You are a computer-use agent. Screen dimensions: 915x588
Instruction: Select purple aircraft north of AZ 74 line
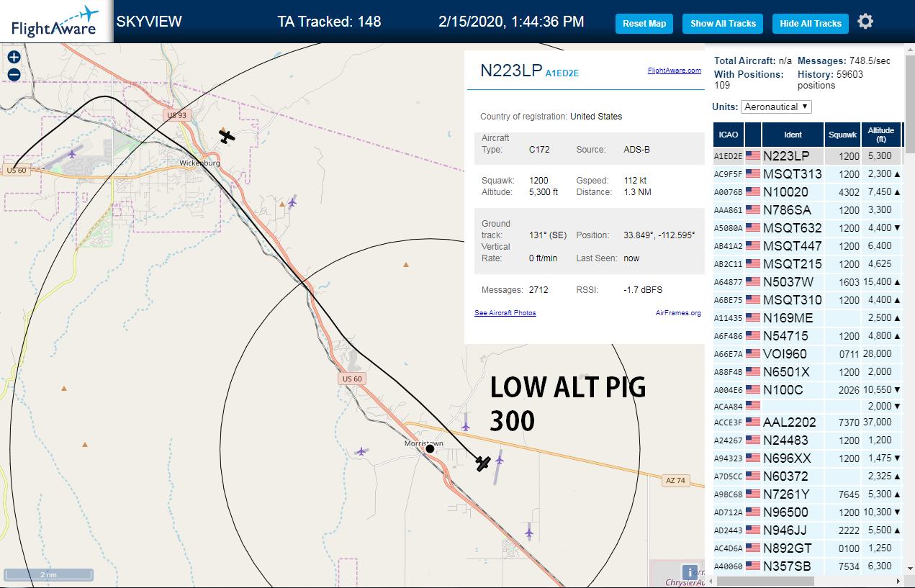point(466,426)
